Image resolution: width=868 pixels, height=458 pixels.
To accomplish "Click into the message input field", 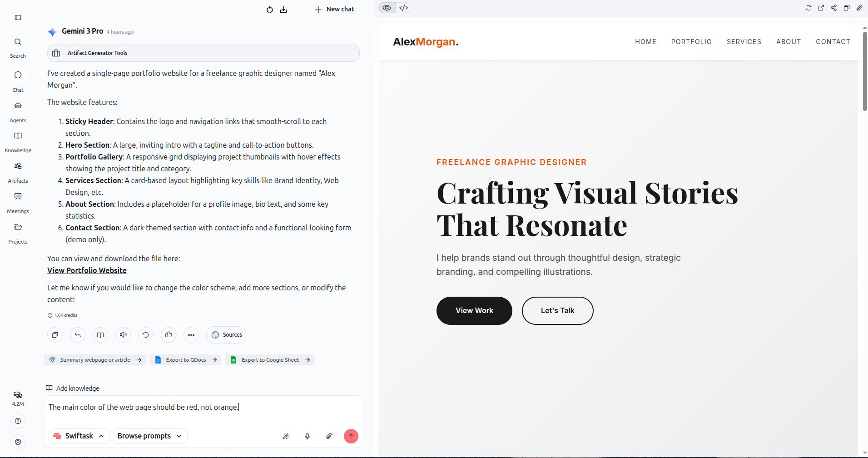I will coord(203,408).
